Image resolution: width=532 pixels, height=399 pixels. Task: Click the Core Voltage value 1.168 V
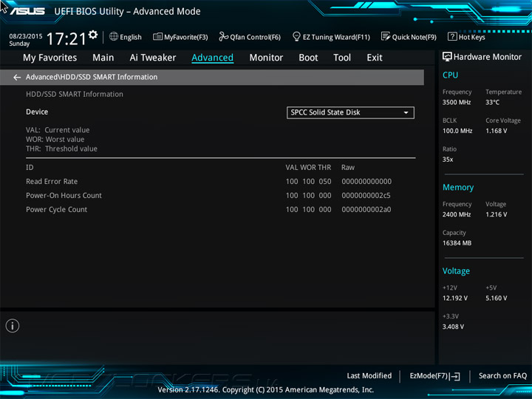tap(497, 131)
